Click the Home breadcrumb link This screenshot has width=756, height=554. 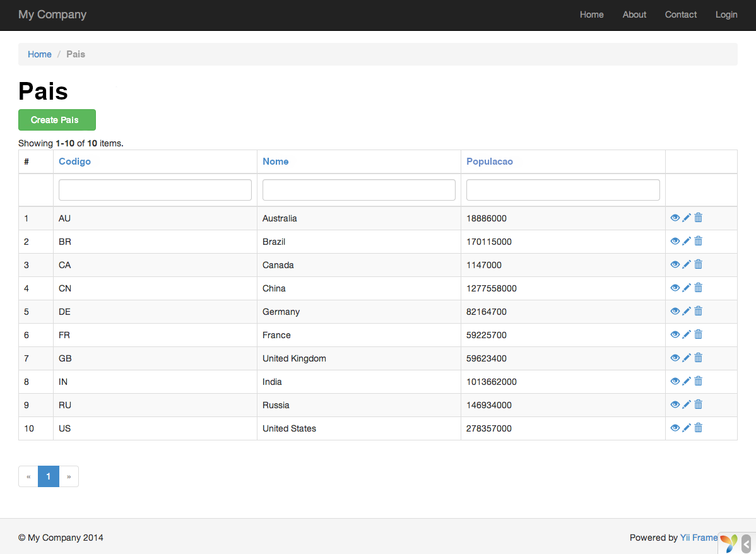[39, 54]
